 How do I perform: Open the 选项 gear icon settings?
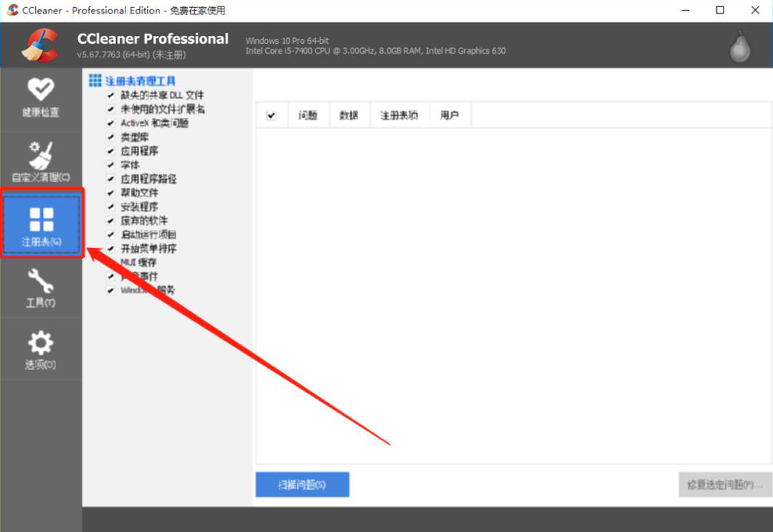40,350
